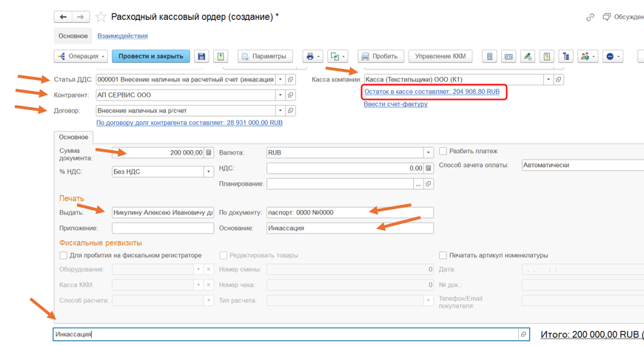
Task: Expand the Контрагент dropdown arrow
Action: tap(280, 95)
